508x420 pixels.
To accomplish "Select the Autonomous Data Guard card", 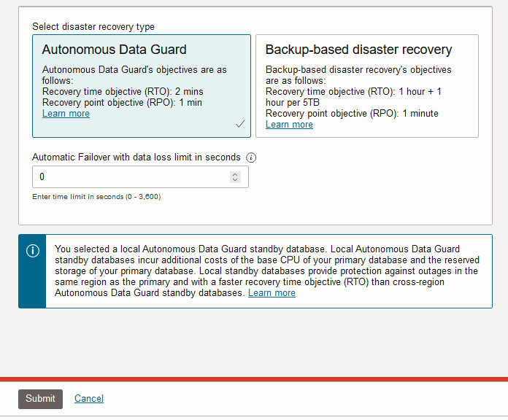I will tap(142, 86).
